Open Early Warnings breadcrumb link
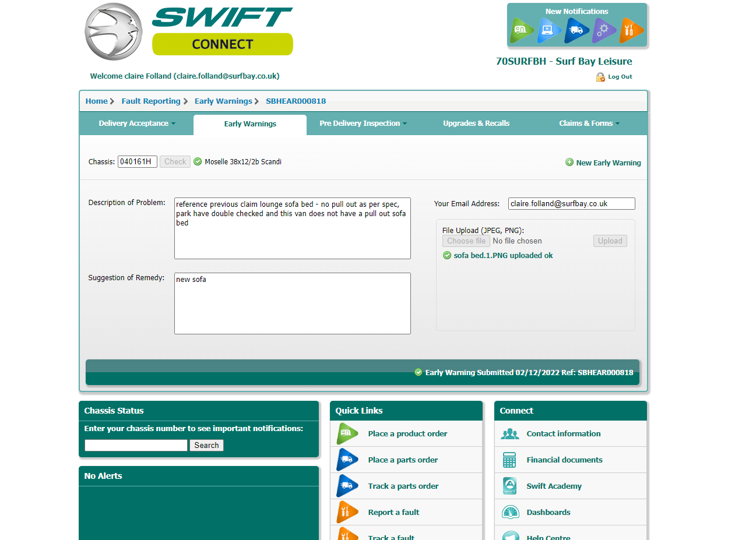The height and width of the screenshot is (540, 756). click(223, 101)
